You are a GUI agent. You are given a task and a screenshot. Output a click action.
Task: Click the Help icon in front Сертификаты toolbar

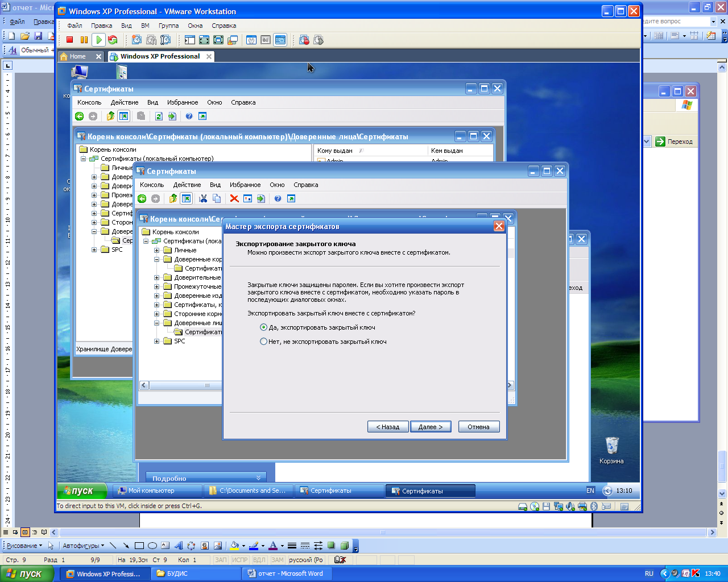278,198
